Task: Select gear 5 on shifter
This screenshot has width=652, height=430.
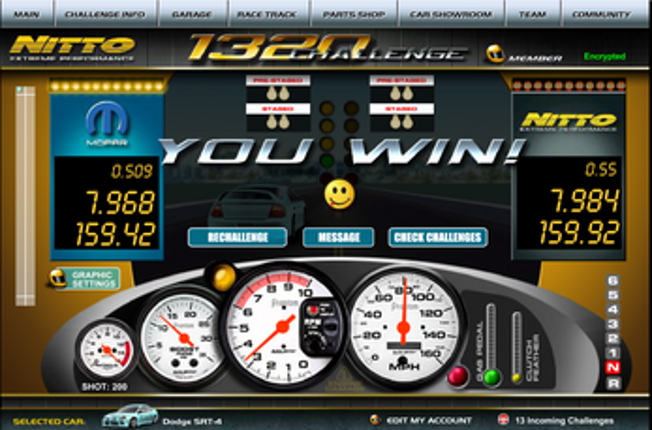Action: point(613,295)
